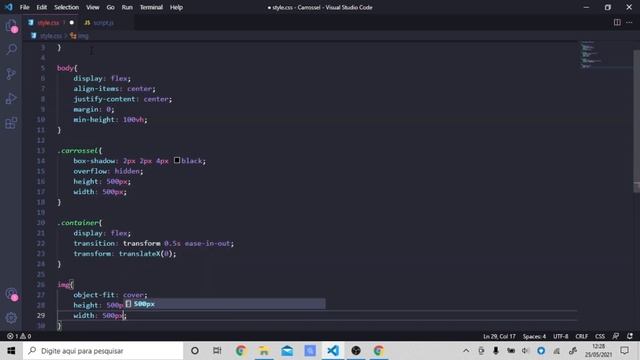Viewport: 640px width, 360px height.
Task: Click the 'transform: translateX(0)' line
Action: 125,253
